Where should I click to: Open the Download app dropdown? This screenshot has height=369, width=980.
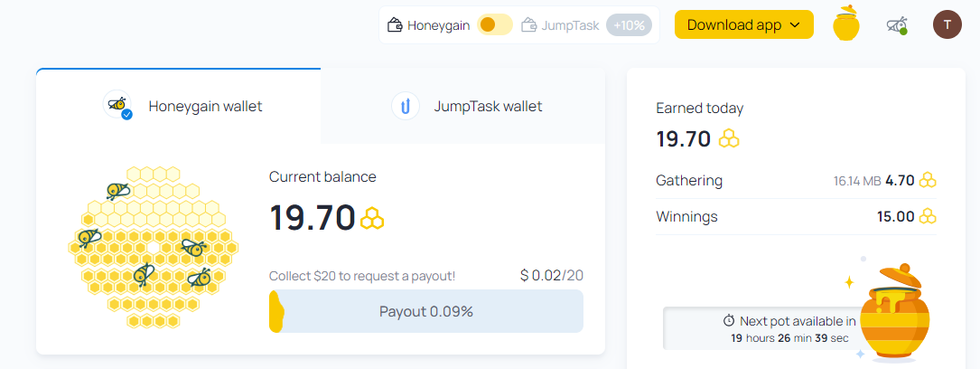click(x=743, y=25)
